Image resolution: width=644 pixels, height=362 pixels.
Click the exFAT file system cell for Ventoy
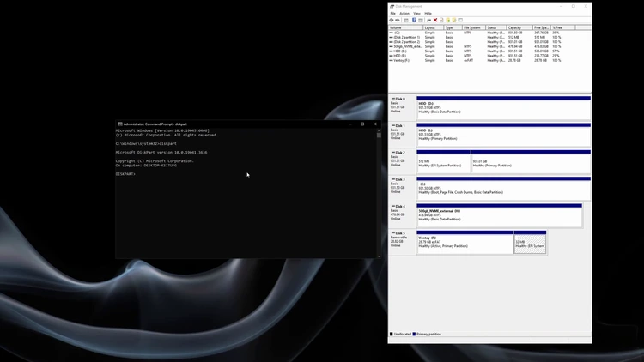click(x=469, y=60)
